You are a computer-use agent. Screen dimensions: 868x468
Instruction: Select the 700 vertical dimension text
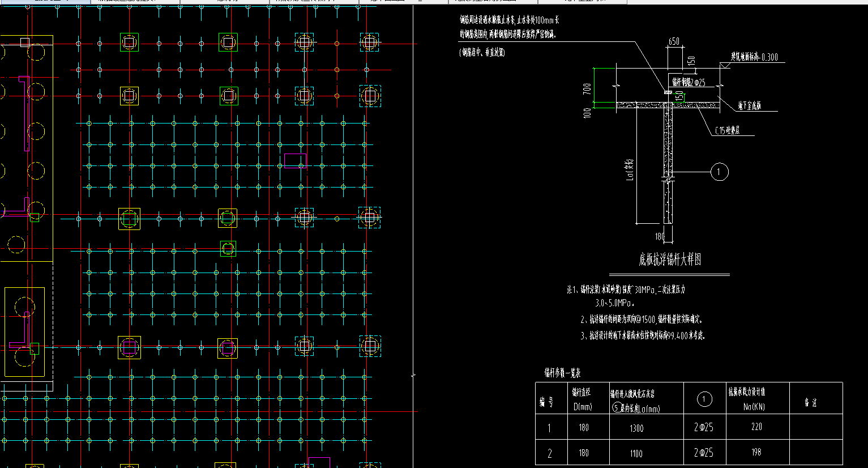pos(587,89)
